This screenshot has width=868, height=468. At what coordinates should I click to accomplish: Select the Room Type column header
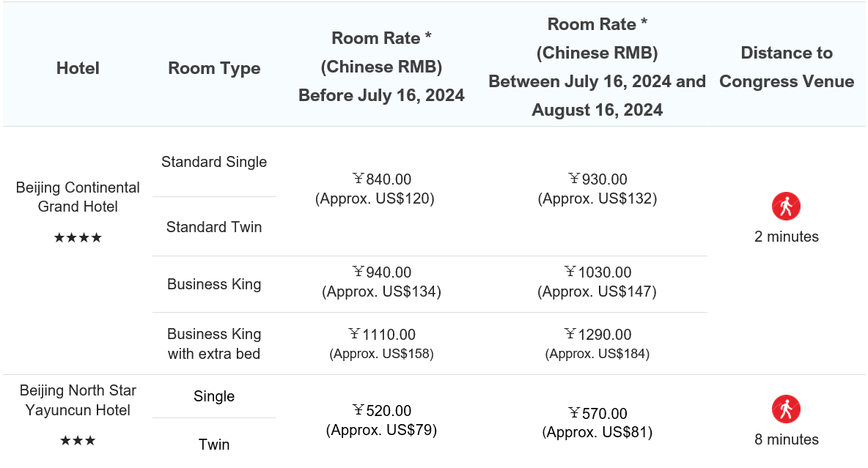point(214,68)
